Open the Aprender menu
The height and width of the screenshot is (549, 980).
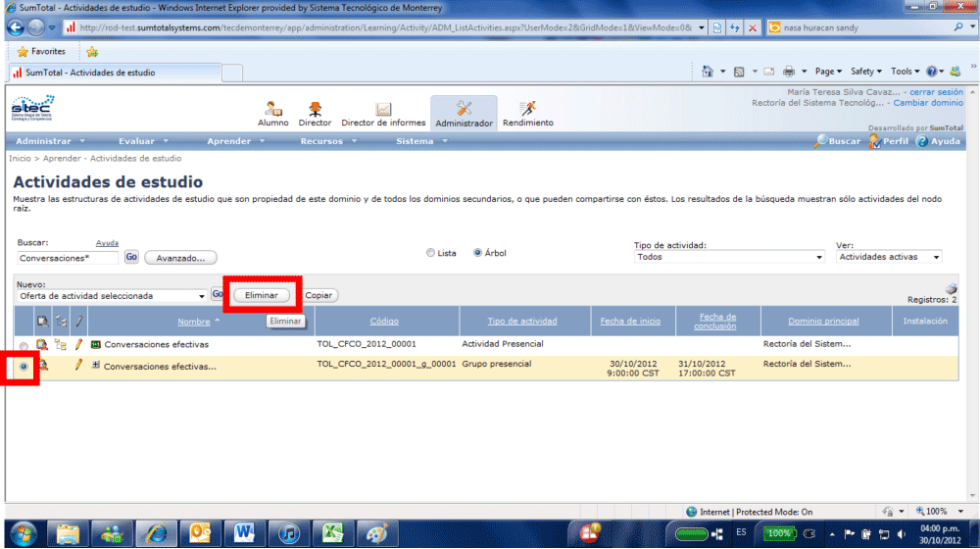tap(235, 141)
